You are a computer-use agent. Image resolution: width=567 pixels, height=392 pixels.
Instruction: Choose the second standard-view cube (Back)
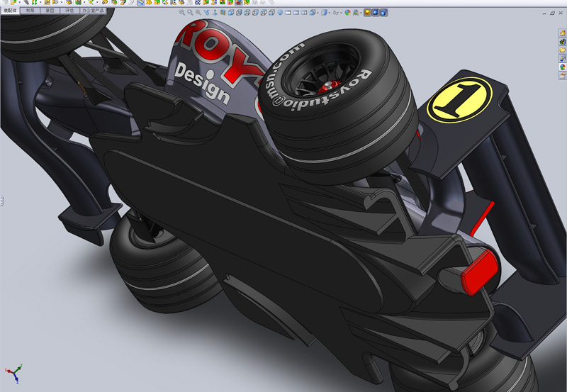tap(239, 13)
